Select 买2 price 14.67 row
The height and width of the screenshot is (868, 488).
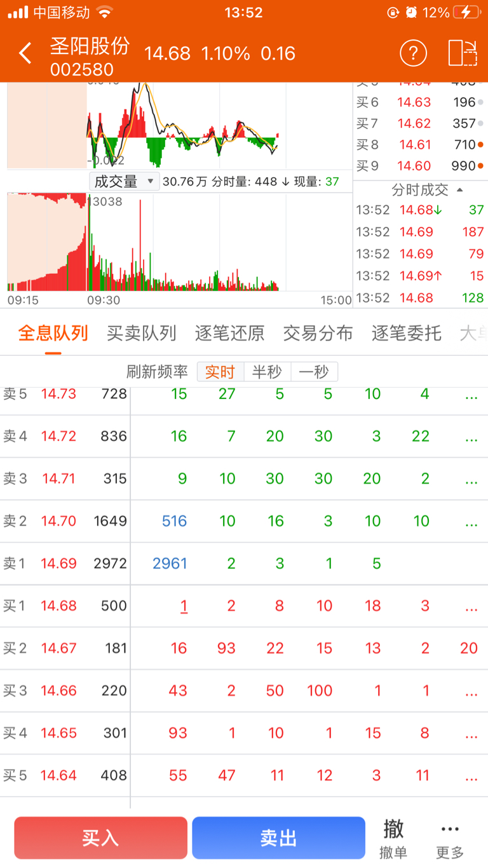58,649
